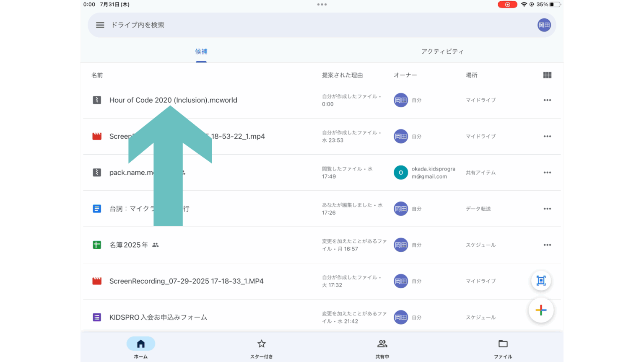Switch to grid view layout

pos(547,75)
